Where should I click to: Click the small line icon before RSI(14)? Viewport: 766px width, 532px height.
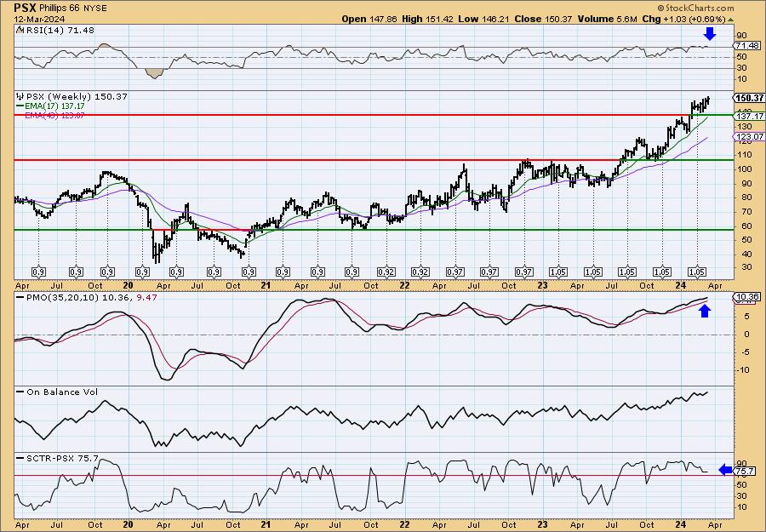[x=20, y=31]
